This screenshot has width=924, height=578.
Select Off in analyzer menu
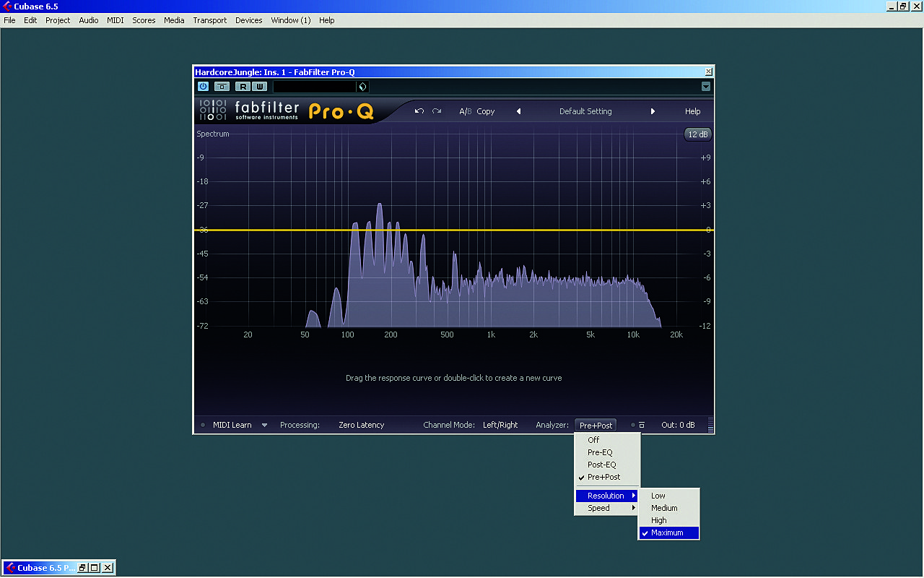607,440
